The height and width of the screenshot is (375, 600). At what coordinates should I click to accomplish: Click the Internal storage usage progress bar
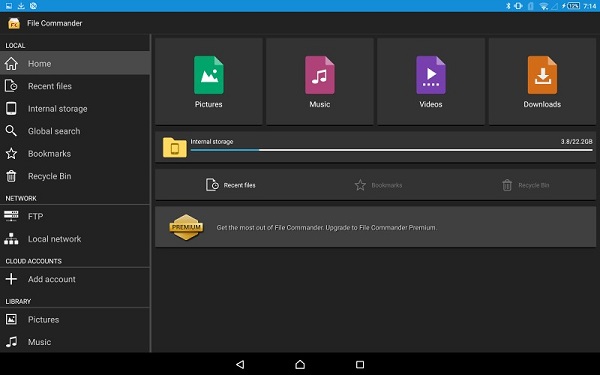391,150
